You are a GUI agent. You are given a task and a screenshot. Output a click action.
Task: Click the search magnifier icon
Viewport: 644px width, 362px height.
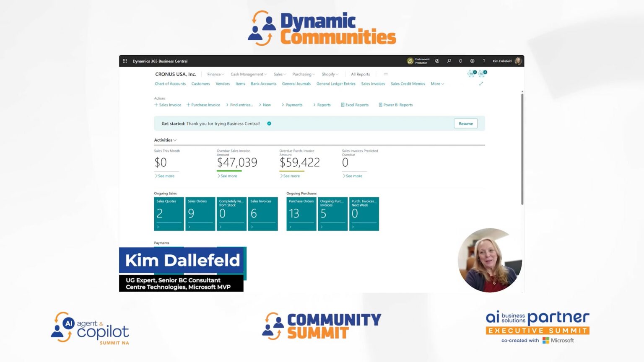coord(449,61)
